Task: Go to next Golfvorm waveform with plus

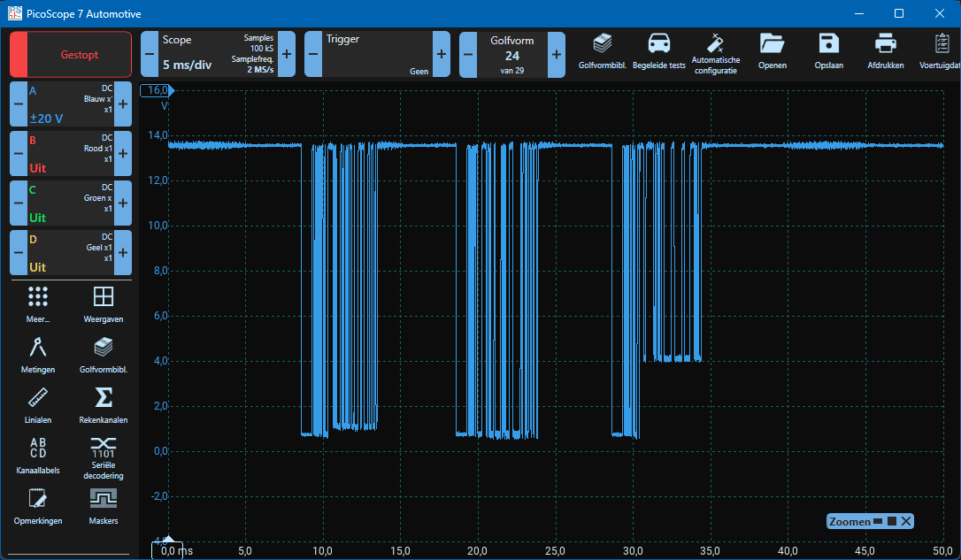Action: click(557, 54)
